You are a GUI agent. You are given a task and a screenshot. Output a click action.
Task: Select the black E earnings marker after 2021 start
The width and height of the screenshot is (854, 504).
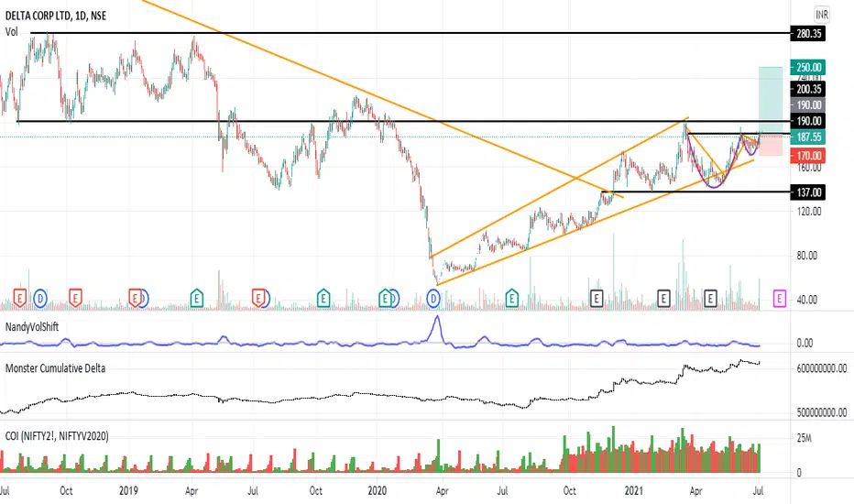coord(663,298)
